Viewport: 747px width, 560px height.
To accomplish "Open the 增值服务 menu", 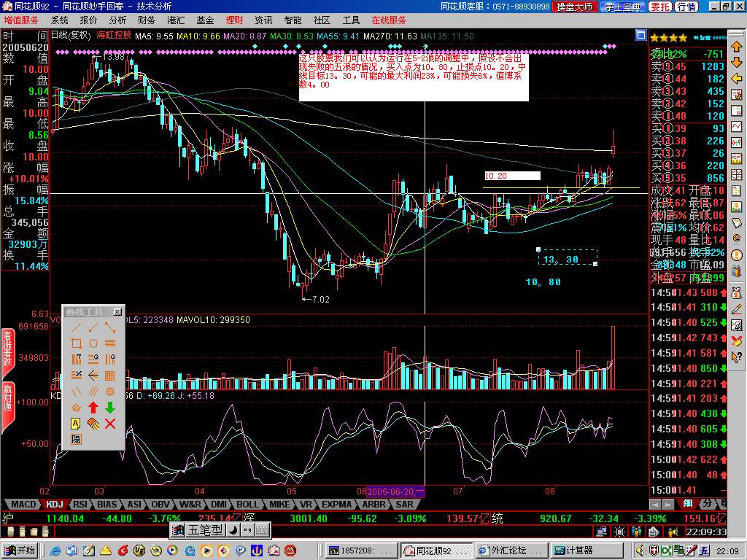I will (x=21, y=20).
